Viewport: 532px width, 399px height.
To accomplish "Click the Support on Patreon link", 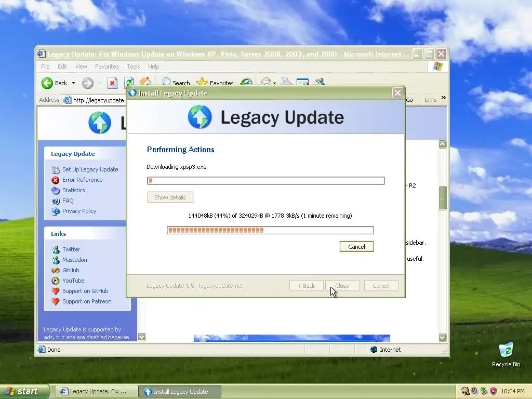I will pos(87,302).
